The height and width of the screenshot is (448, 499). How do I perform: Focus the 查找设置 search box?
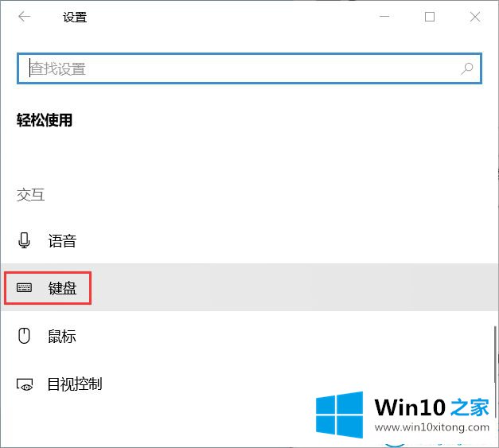249,68
